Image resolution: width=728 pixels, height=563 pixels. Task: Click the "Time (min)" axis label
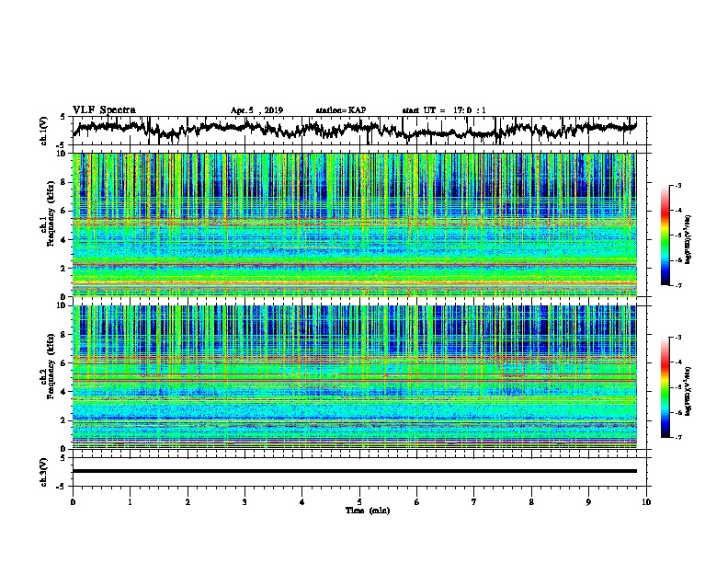pos(368,511)
